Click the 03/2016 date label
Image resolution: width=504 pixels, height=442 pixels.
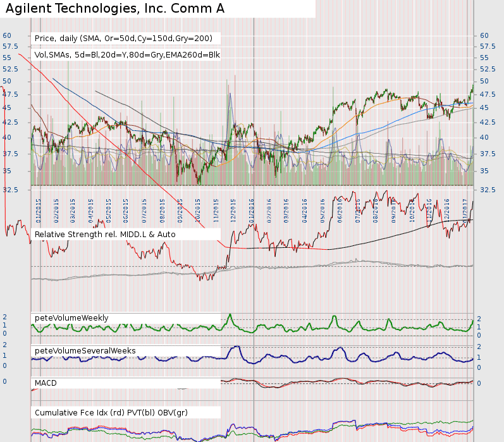tap(286, 211)
